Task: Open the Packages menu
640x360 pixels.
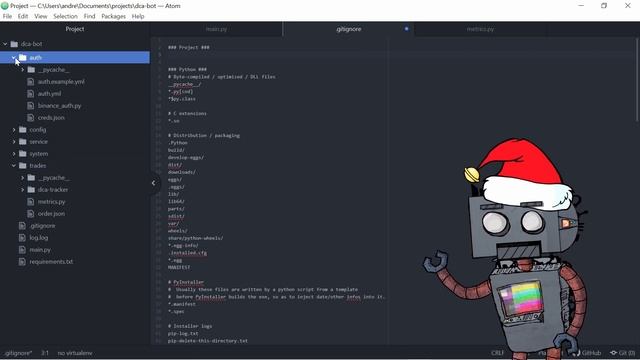Action: (x=113, y=16)
